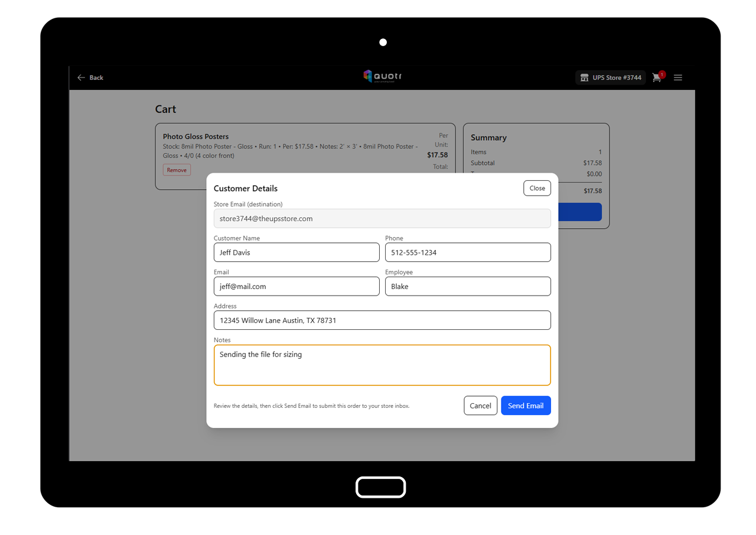Cancel the customer details form
Viewport: 756px width, 535px height.
pyautogui.click(x=480, y=406)
